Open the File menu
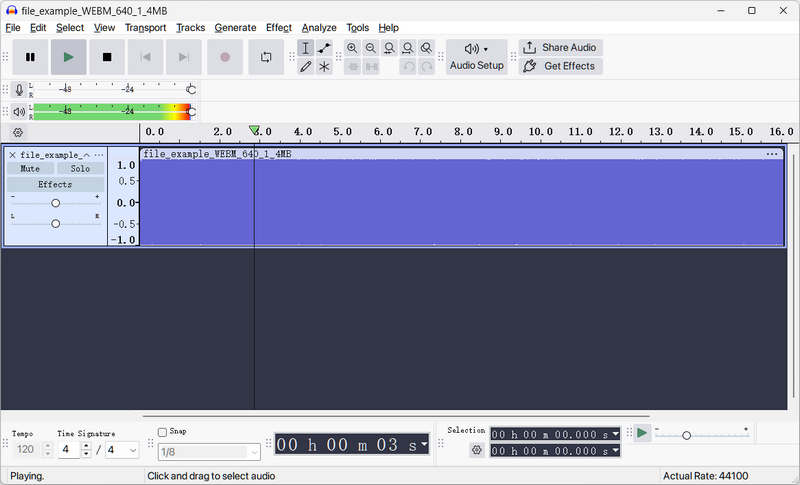The image size is (800, 485). 13,28
